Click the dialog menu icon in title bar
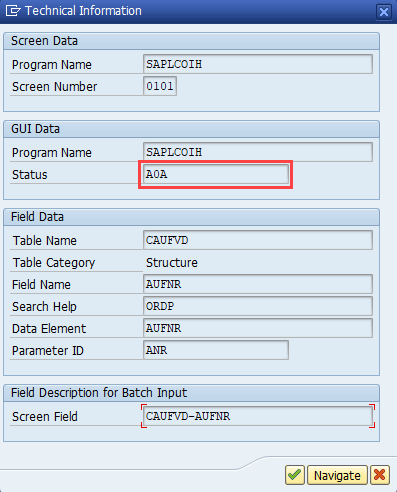Screen dimensions: 397x492 [x=13, y=11]
